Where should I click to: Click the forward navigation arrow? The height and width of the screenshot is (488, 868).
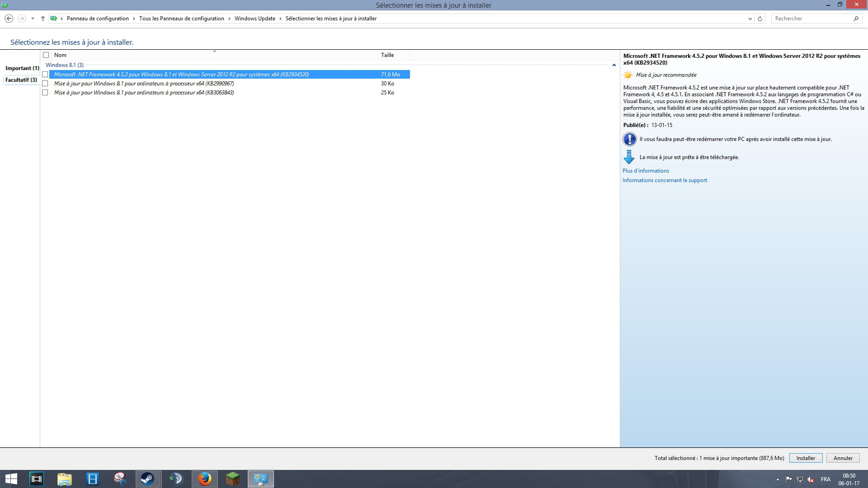pyautogui.click(x=21, y=19)
